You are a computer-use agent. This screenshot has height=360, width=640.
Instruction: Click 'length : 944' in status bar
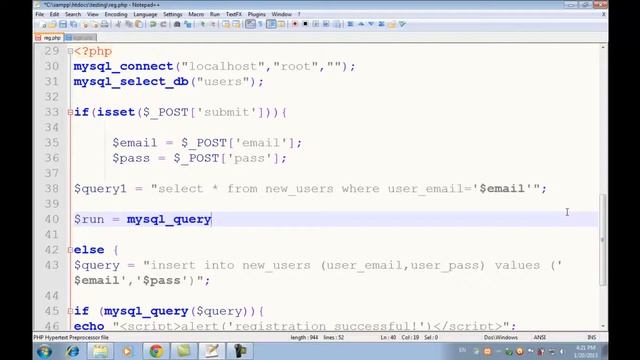(x=304, y=338)
